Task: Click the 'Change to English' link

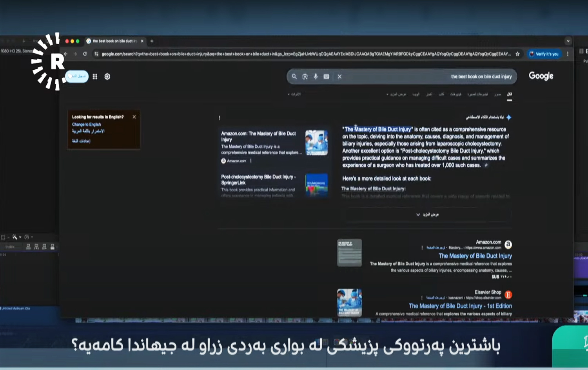Action: click(86, 125)
